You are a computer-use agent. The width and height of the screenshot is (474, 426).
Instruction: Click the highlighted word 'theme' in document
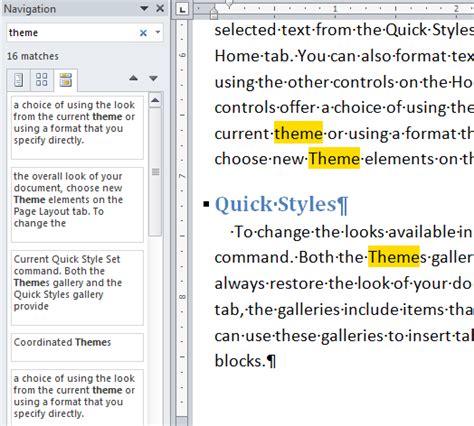pyautogui.click(x=298, y=133)
